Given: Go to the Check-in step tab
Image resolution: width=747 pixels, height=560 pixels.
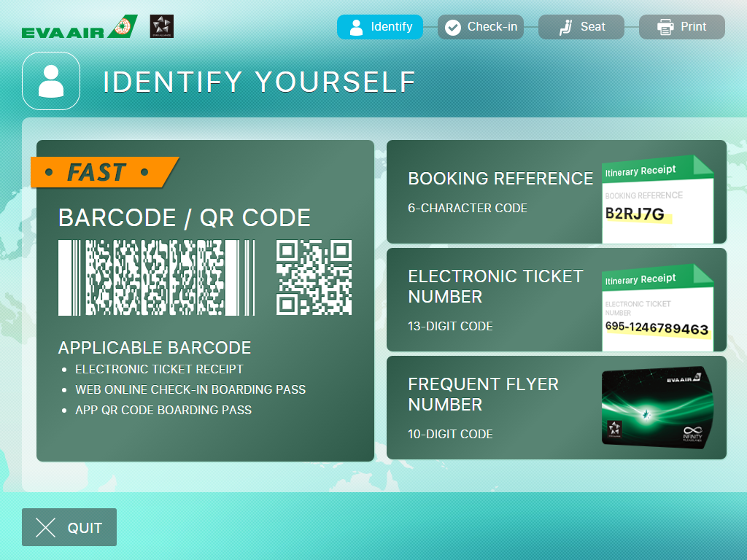Looking at the screenshot, I should pyautogui.click(x=481, y=27).
